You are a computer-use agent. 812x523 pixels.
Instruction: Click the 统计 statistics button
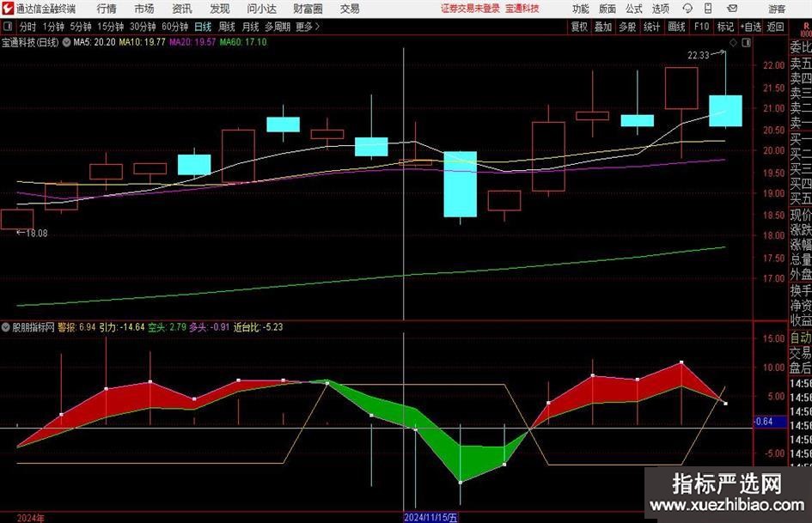[x=651, y=27]
